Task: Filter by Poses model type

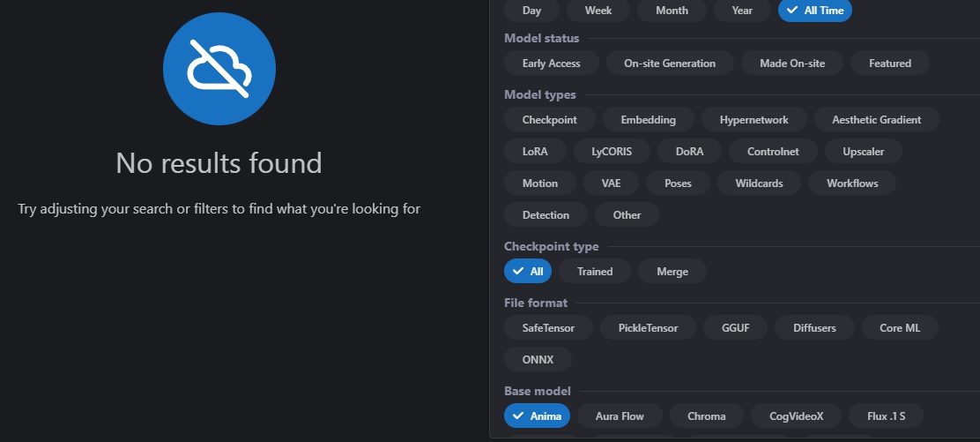Action: pyautogui.click(x=678, y=184)
